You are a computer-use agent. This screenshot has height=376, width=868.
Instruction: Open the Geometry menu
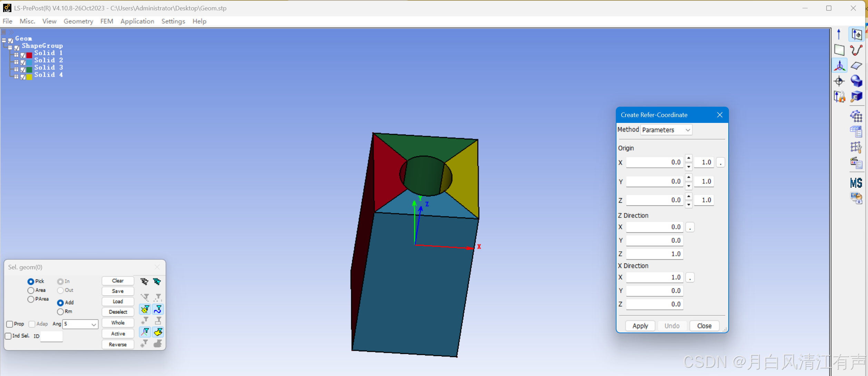click(78, 21)
